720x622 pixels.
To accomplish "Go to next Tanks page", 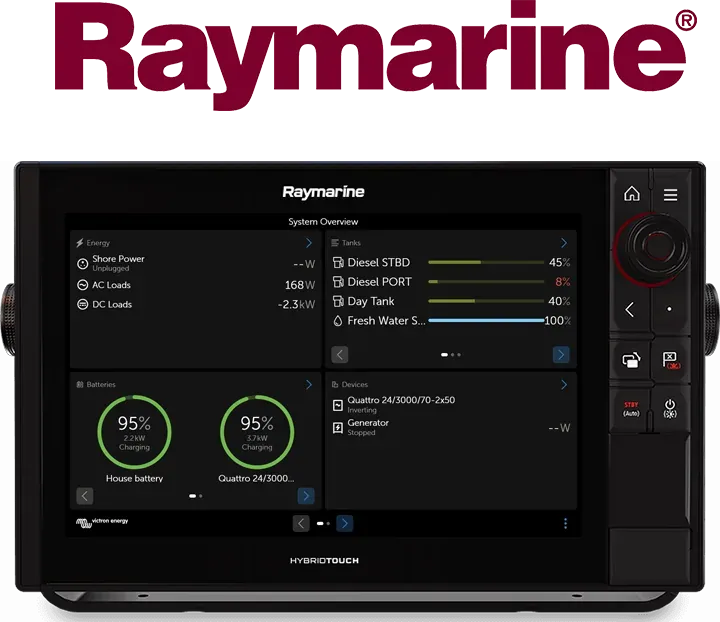I will coord(561,355).
